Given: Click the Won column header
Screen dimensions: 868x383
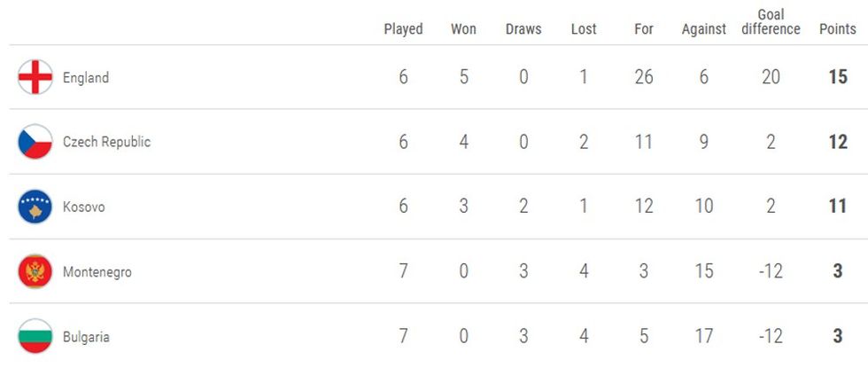Looking at the screenshot, I should [463, 29].
